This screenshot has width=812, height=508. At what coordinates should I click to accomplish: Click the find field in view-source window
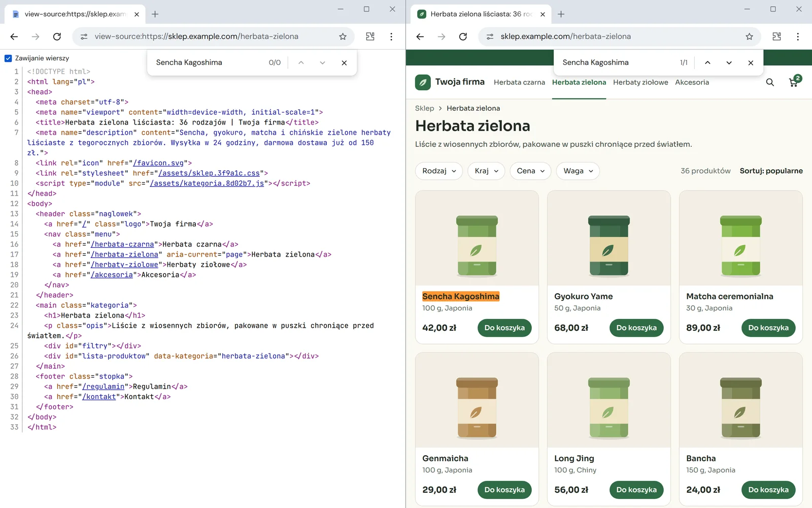(208, 62)
